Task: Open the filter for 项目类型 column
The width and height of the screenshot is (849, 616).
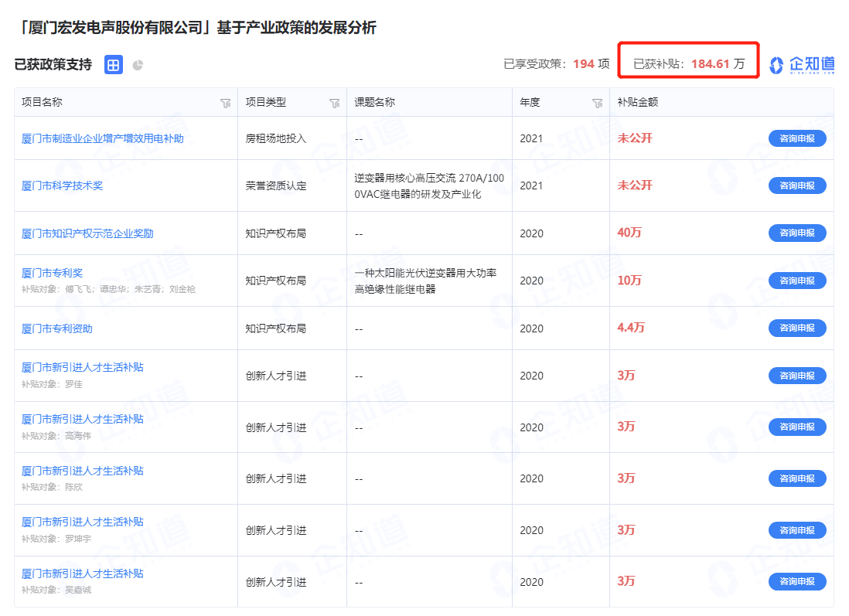Action: click(335, 103)
